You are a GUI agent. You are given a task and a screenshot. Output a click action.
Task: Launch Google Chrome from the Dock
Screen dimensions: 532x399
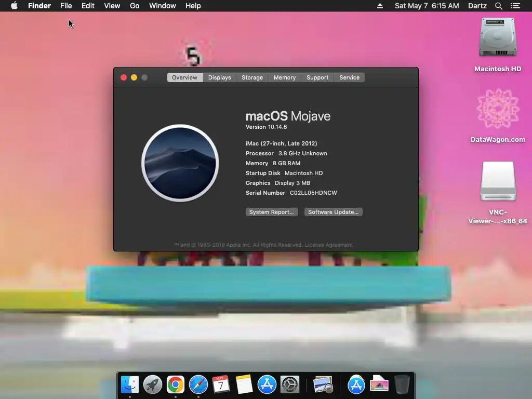click(176, 385)
